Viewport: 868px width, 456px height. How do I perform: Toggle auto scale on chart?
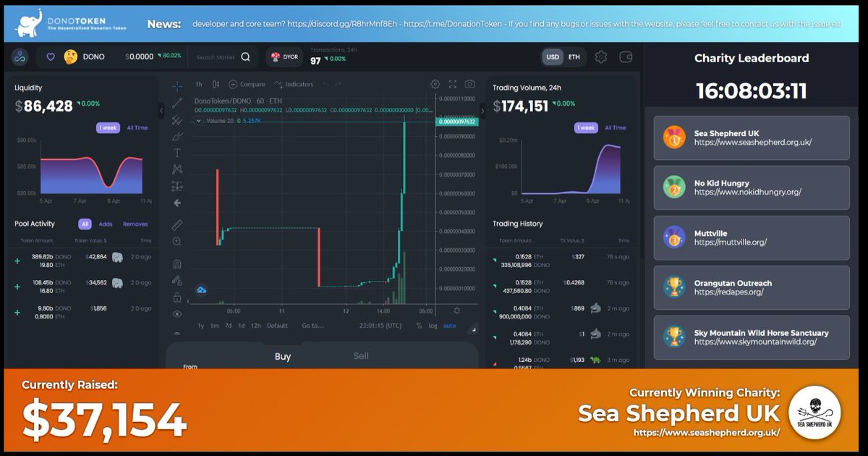point(450,326)
